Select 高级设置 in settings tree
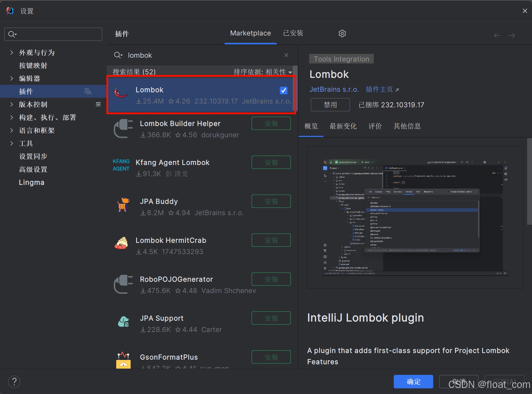 pos(33,169)
